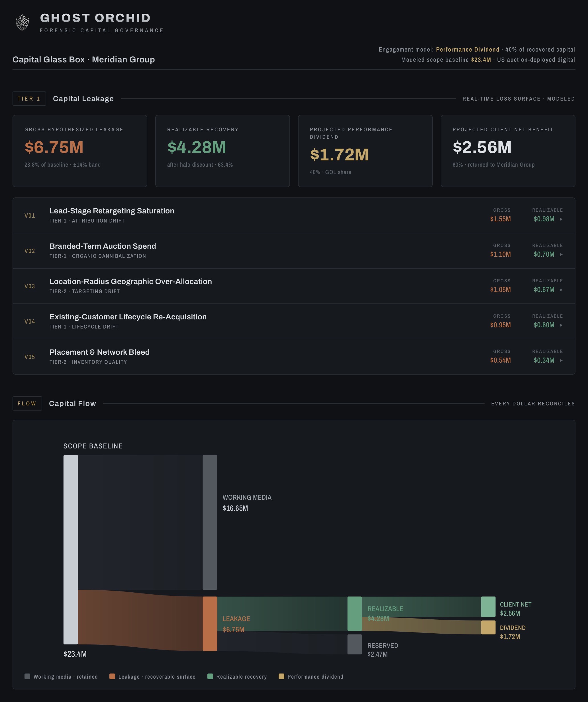
Task: Click the Realizable recovery legend swatch
Action: 210,676
